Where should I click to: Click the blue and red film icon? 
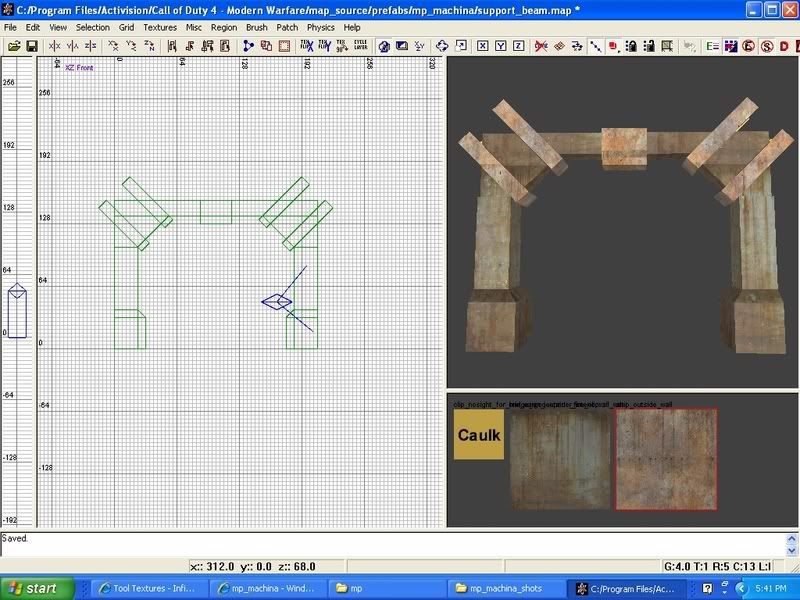click(731, 46)
